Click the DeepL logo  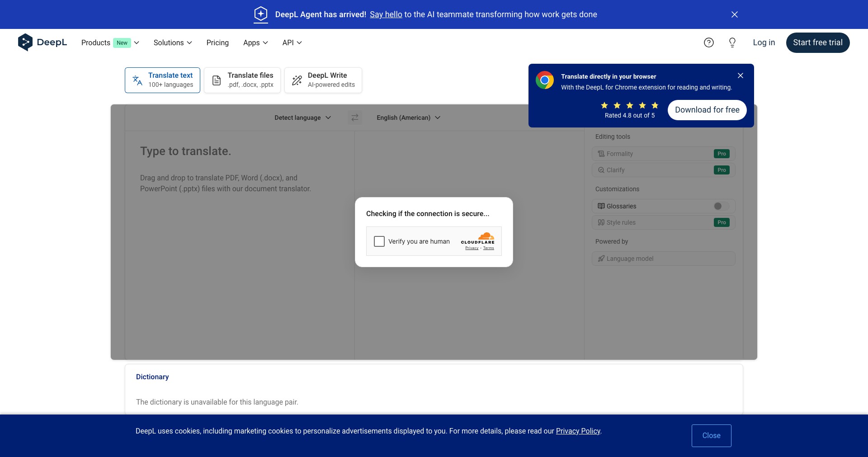coord(42,42)
